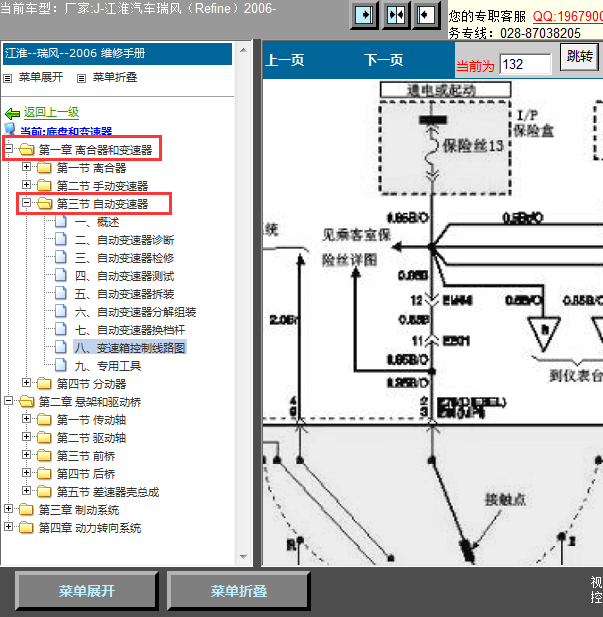Click page icon beside 九、专用工具
The width and height of the screenshot is (603, 617).
click(61, 366)
